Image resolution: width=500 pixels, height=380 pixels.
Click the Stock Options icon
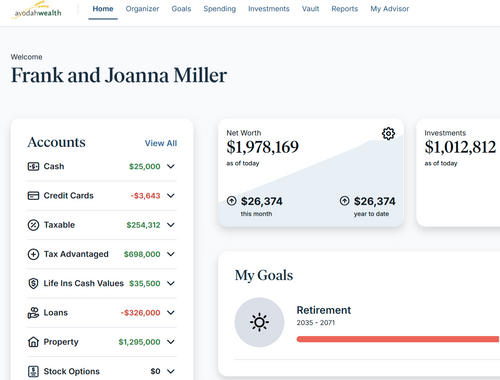tap(33, 371)
